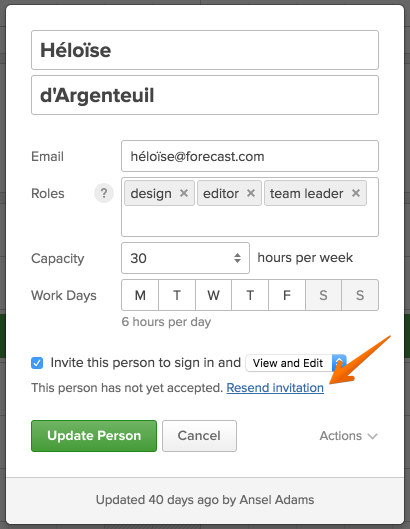Toggle Wednesday work day

point(213,295)
